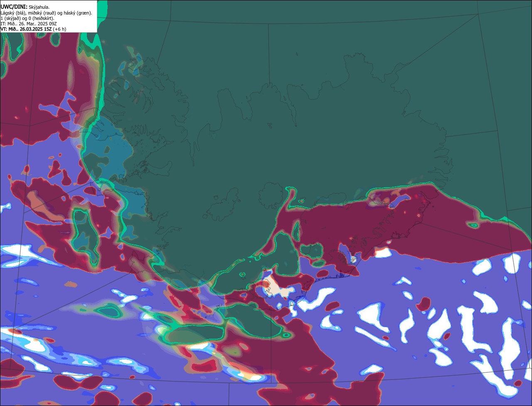Click the 'VT: Mið.. 26.03.2025 15Z (+6 h)' line
The width and height of the screenshot is (532, 406).
33,29
